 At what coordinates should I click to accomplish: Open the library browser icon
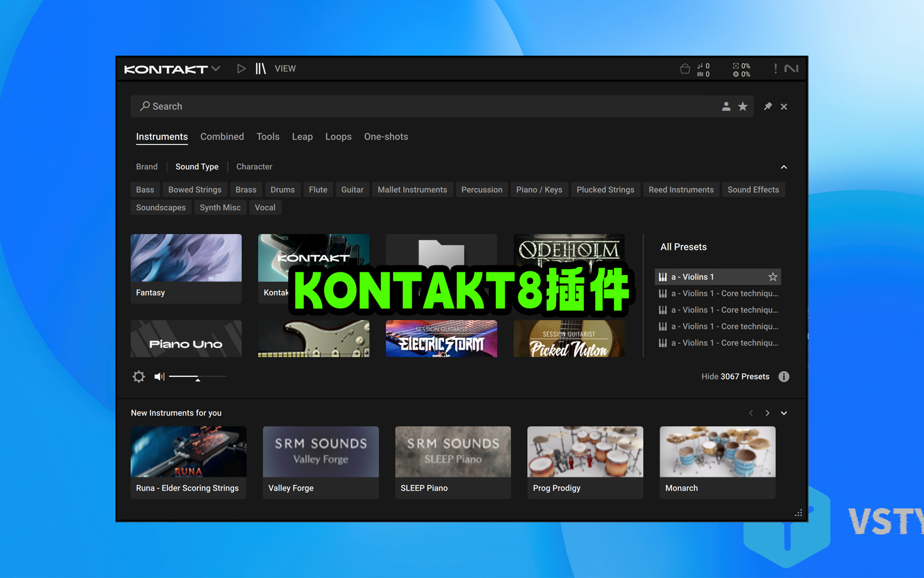260,69
